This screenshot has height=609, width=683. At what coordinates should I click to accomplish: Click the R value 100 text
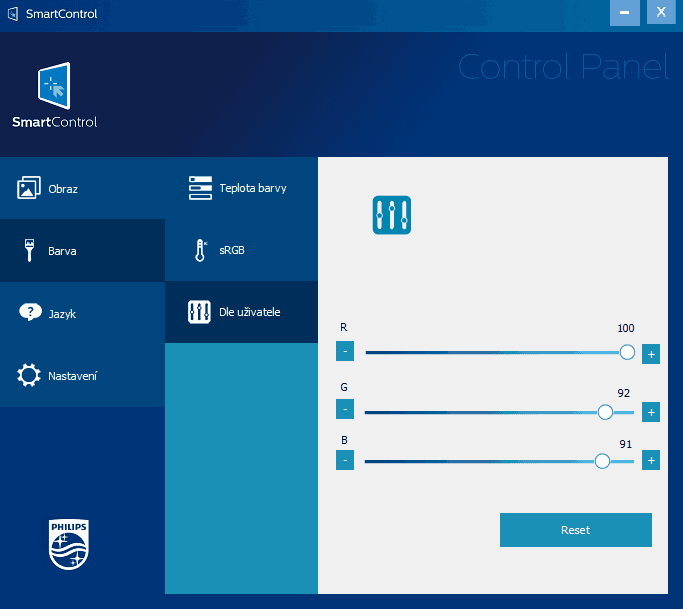626,328
